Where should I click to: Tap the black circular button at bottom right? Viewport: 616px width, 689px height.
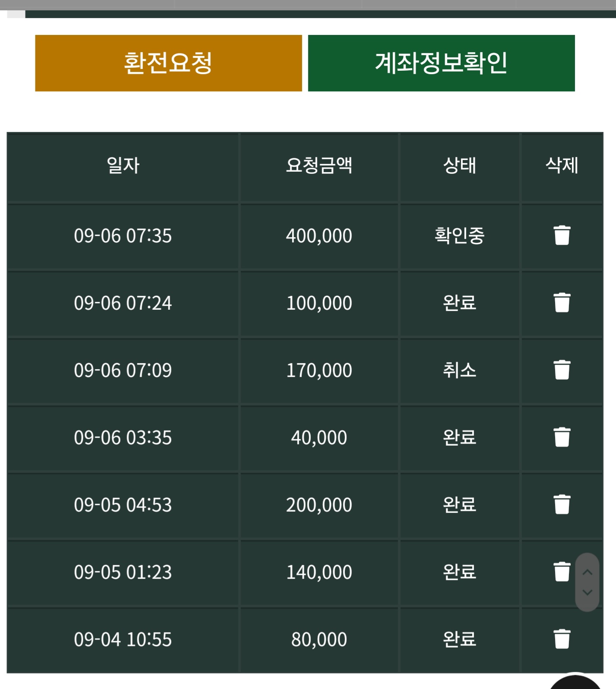point(575,682)
